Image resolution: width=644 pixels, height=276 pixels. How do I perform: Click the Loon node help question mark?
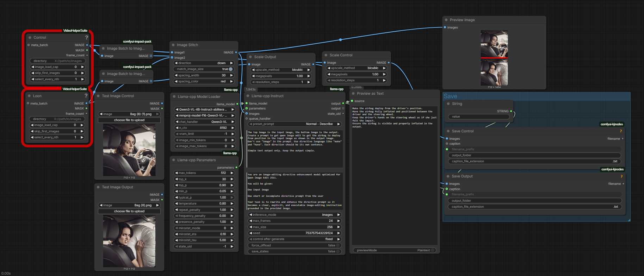point(86,96)
